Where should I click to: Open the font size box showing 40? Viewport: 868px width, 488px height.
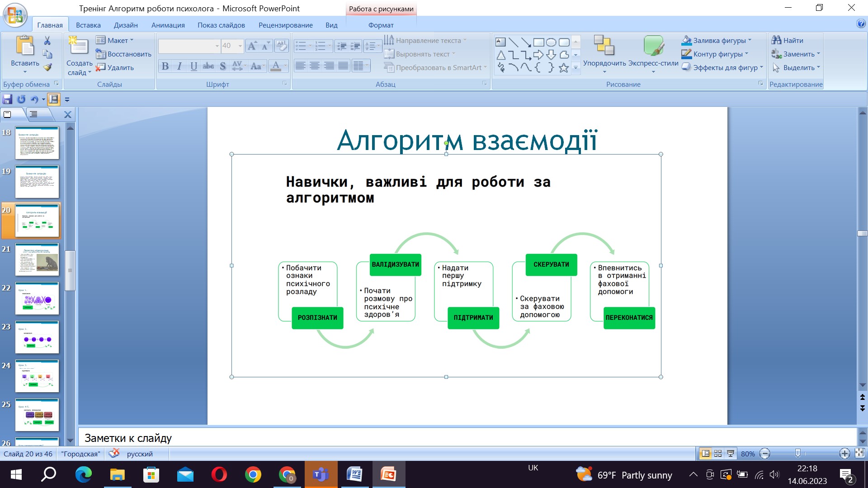pyautogui.click(x=232, y=46)
